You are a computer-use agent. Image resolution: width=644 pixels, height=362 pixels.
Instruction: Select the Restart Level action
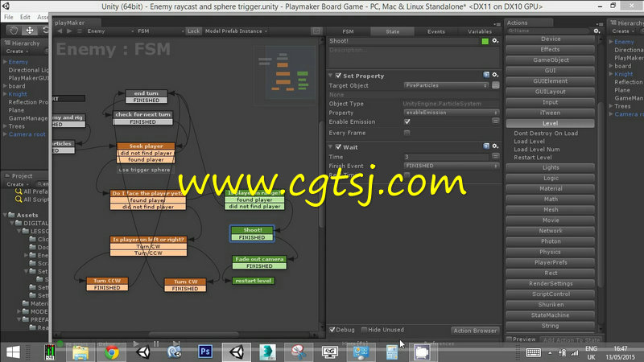point(533,158)
